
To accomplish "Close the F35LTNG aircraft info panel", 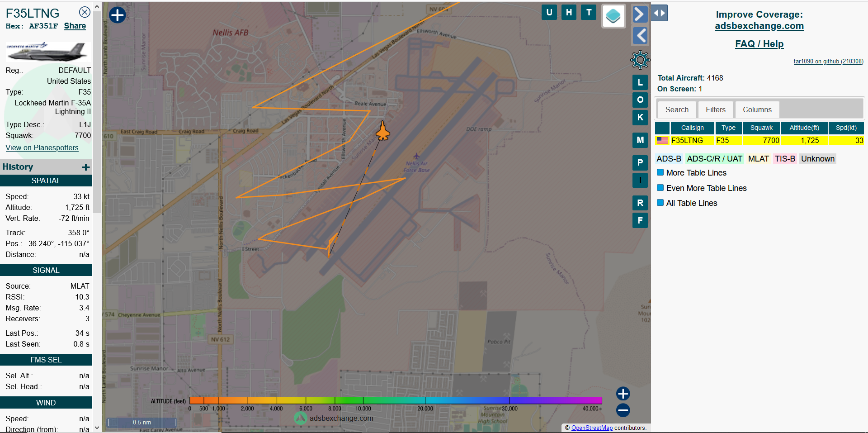I will [x=85, y=12].
